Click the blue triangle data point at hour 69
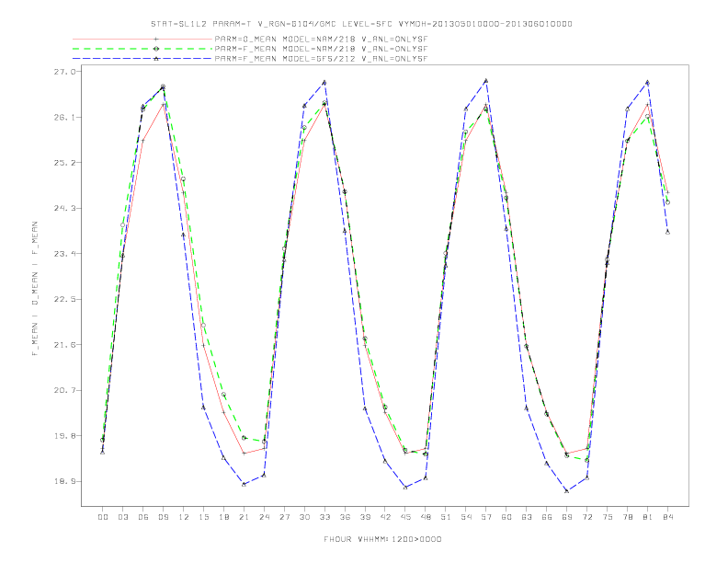The width and height of the screenshot is (728, 563). (567, 490)
